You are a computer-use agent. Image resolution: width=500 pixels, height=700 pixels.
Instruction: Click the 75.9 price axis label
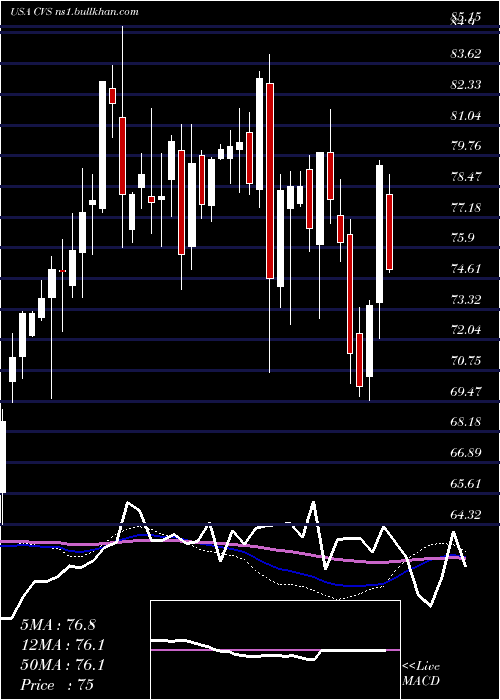click(463, 238)
